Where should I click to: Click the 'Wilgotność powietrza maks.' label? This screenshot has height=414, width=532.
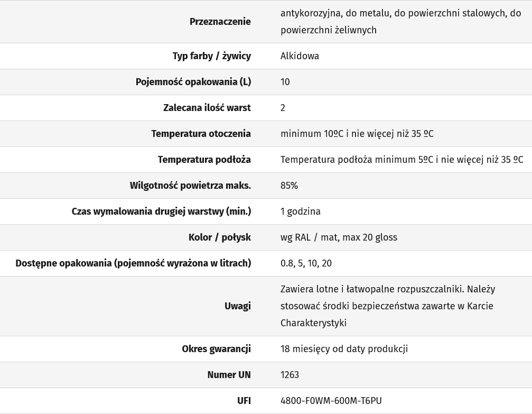coord(190,186)
